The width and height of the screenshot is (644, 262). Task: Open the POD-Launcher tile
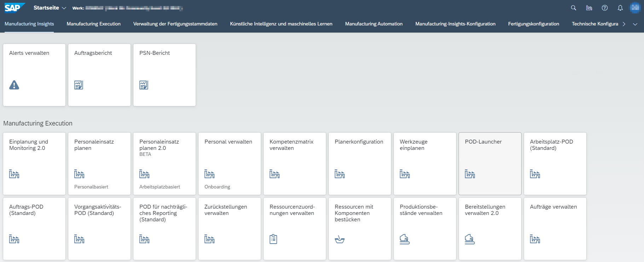[x=490, y=163]
